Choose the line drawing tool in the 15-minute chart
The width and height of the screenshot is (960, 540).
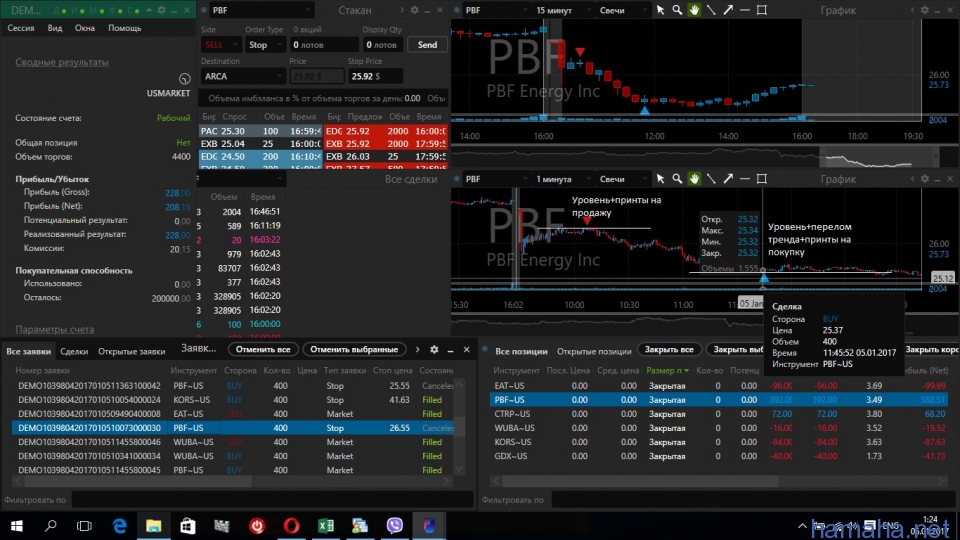pos(711,10)
